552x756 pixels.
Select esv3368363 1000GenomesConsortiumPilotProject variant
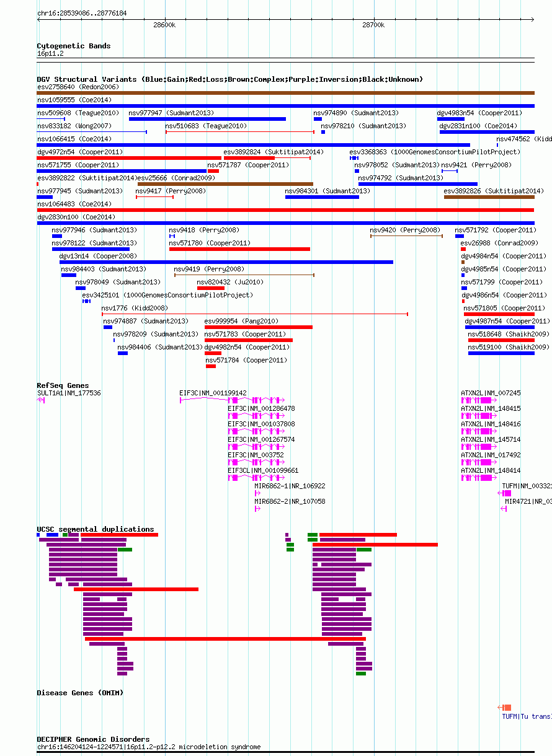(x=434, y=152)
